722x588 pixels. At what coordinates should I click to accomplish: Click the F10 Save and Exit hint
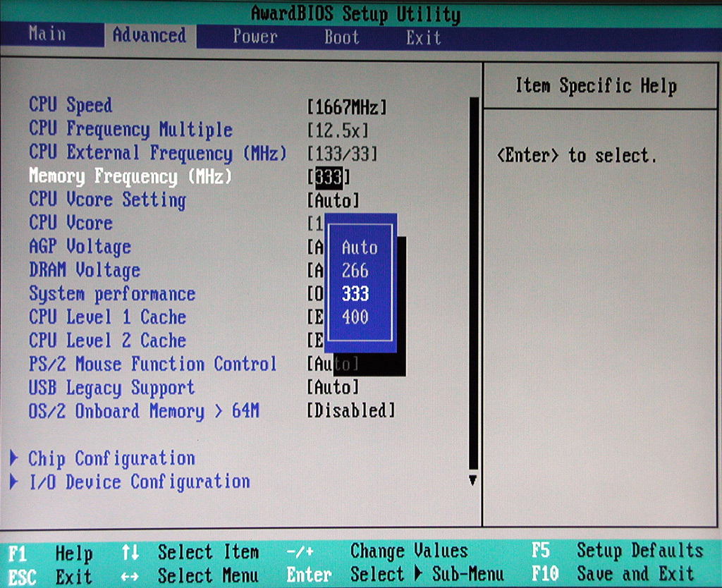click(x=613, y=574)
